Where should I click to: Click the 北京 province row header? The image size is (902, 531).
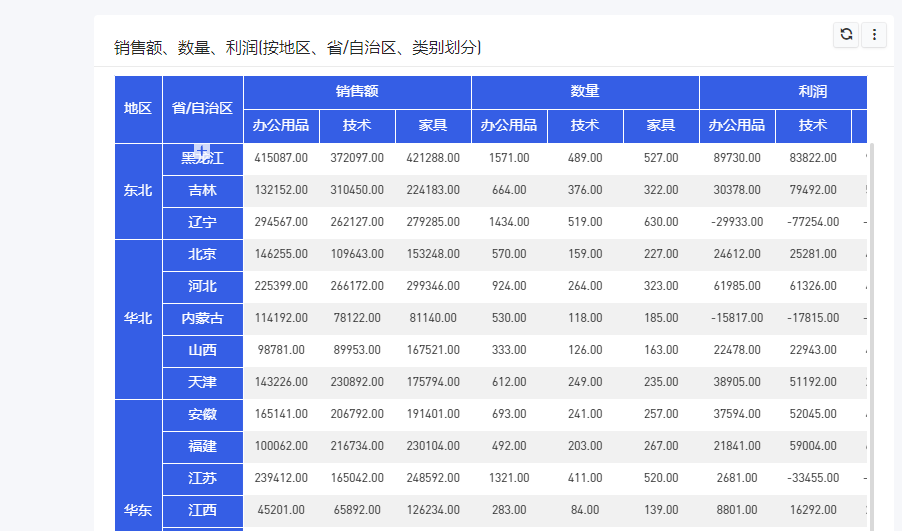pos(202,255)
